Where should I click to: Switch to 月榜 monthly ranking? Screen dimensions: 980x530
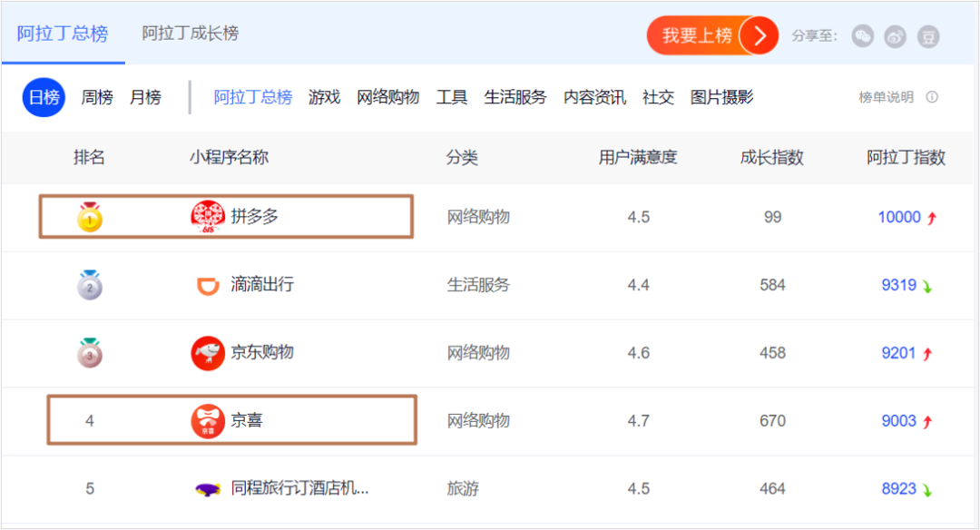tap(145, 97)
